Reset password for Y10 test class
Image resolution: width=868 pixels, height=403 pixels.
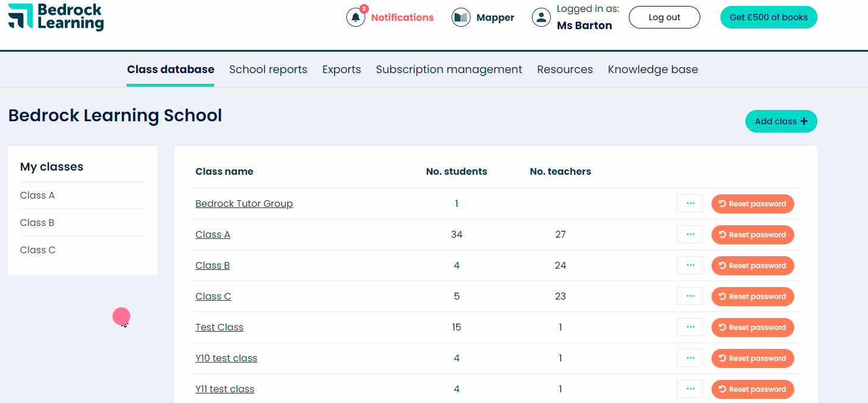(x=753, y=358)
